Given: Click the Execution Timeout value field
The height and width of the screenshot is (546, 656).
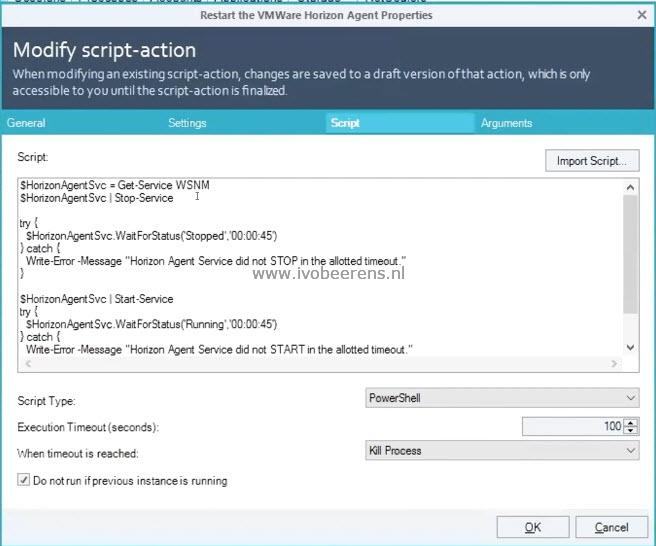Looking at the screenshot, I should 572,426.
